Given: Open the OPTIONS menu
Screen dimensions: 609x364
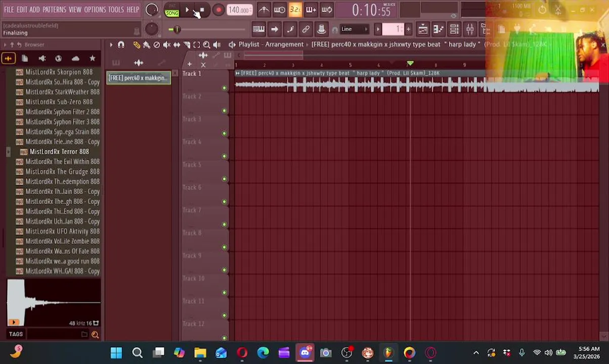Looking at the screenshot, I should (95, 10).
